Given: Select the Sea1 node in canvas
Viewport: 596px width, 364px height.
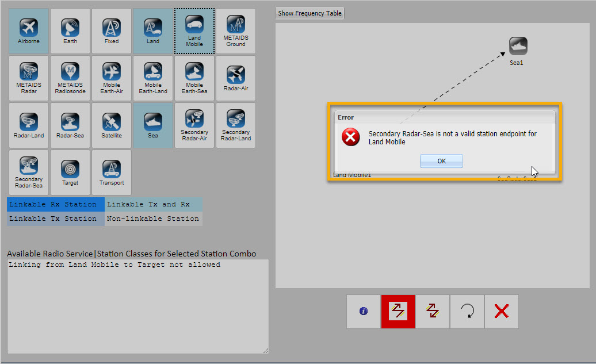Looking at the screenshot, I should (x=518, y=47).
